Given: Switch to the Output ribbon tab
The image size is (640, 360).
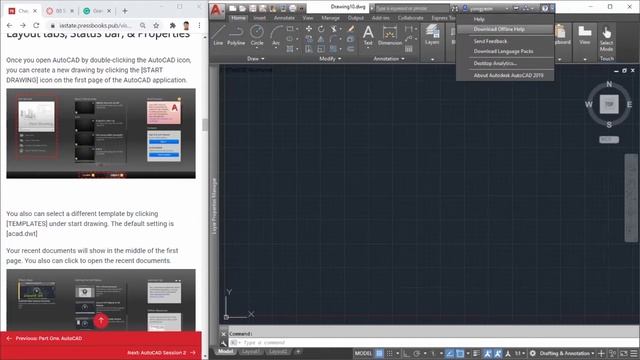Looking at the screenshot, I should point(356,18).
